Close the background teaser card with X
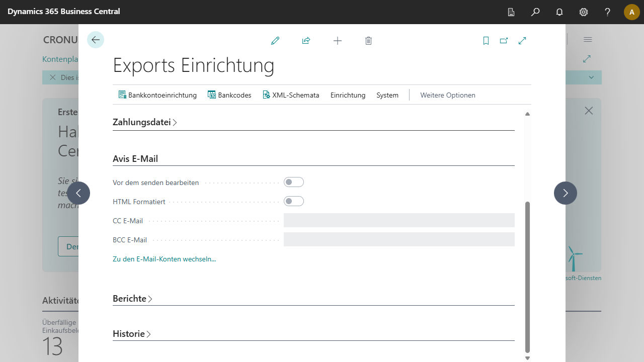Screen dimensions: 644x362 [x=589, y=111]
